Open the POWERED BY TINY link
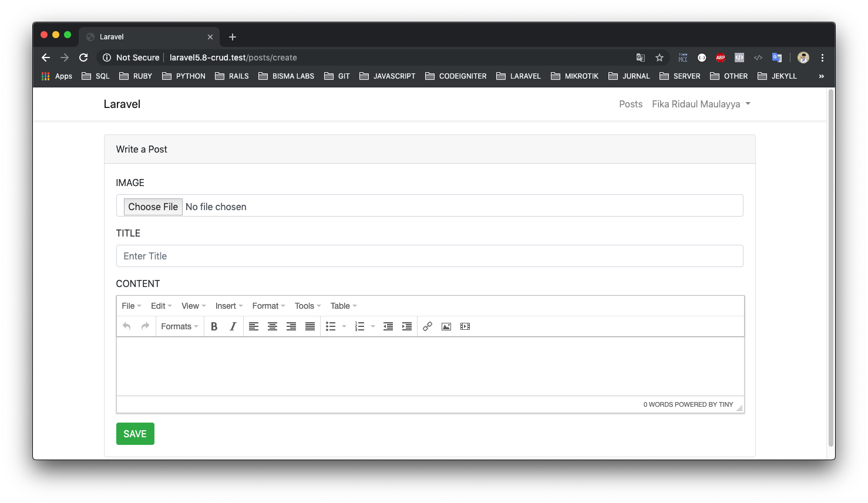 (704, 404)
